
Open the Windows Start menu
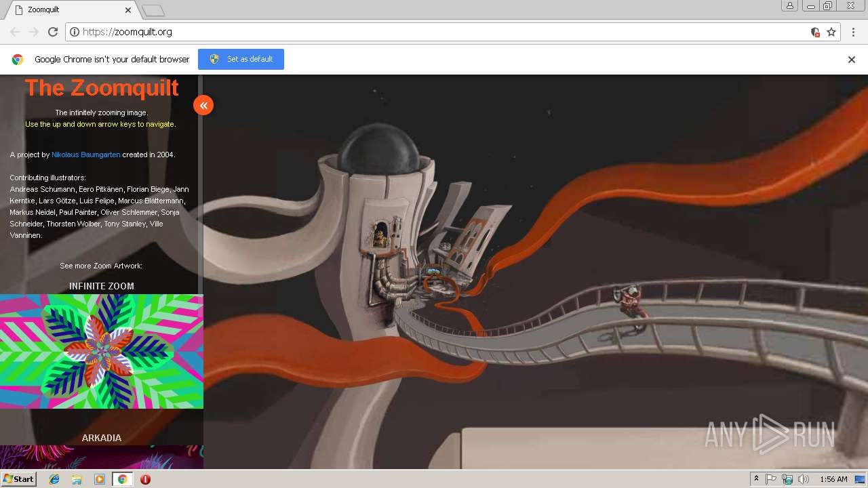(x=18, y=479)
